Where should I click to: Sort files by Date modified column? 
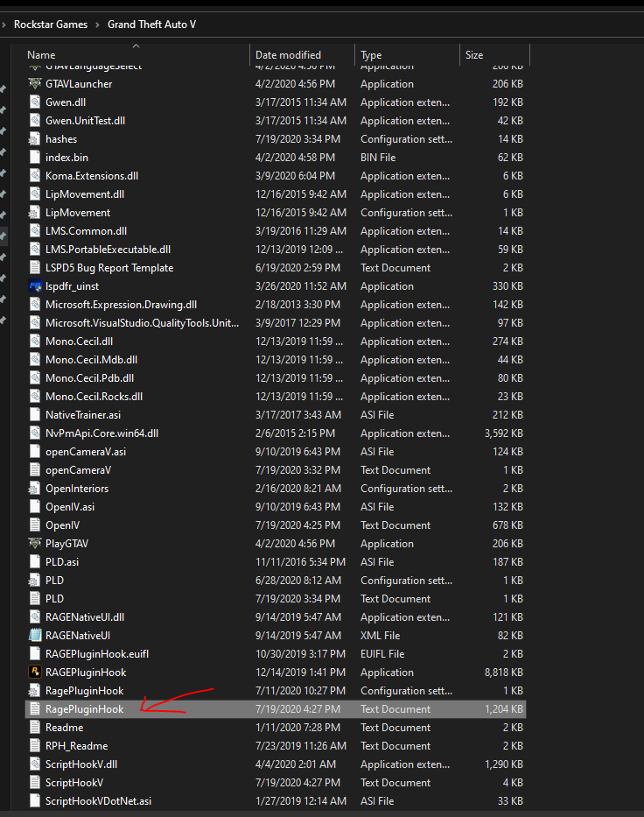(288, 54)
